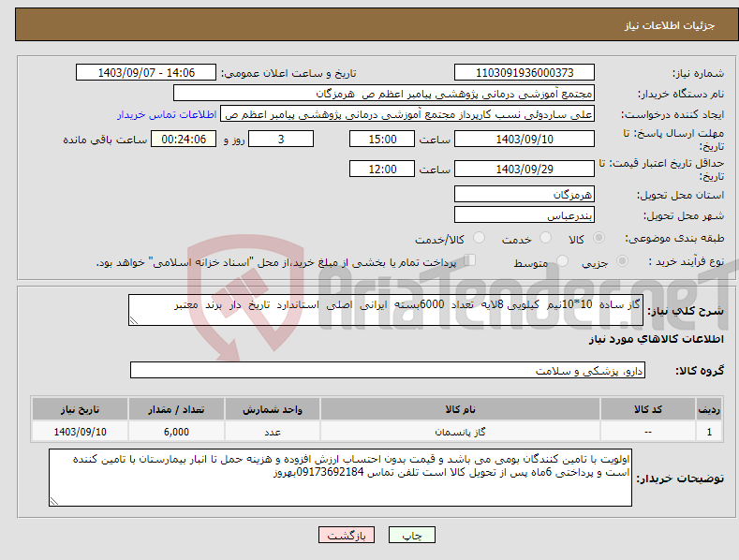
Task: Click the تعداد / مقدار column header
Action: tap(176, 409)
